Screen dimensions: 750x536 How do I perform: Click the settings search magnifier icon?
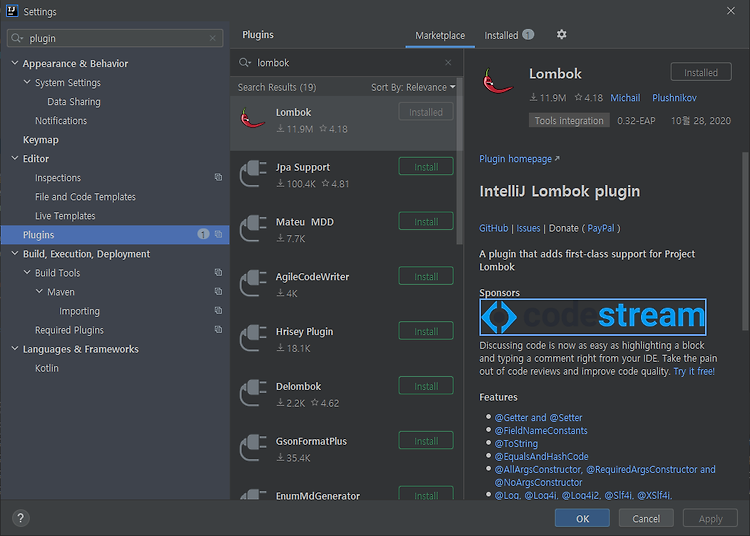(17, 38)
